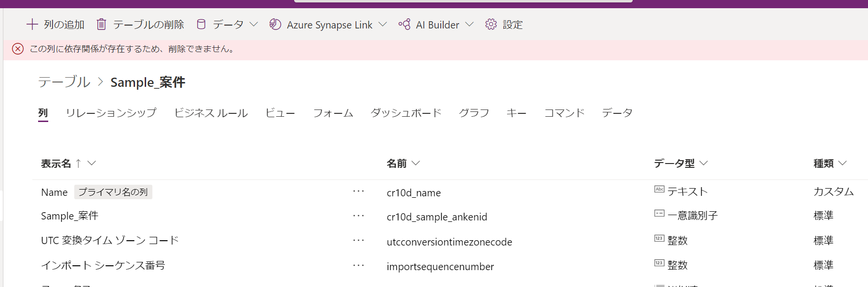Open 設定 via the gear icon

(491, 24)
